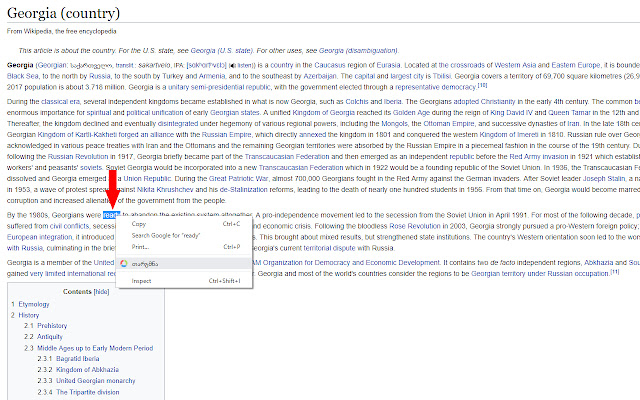Click the audio listen icon beside the IPA pronunciation
640x400 pixels.
click(232, 65)
